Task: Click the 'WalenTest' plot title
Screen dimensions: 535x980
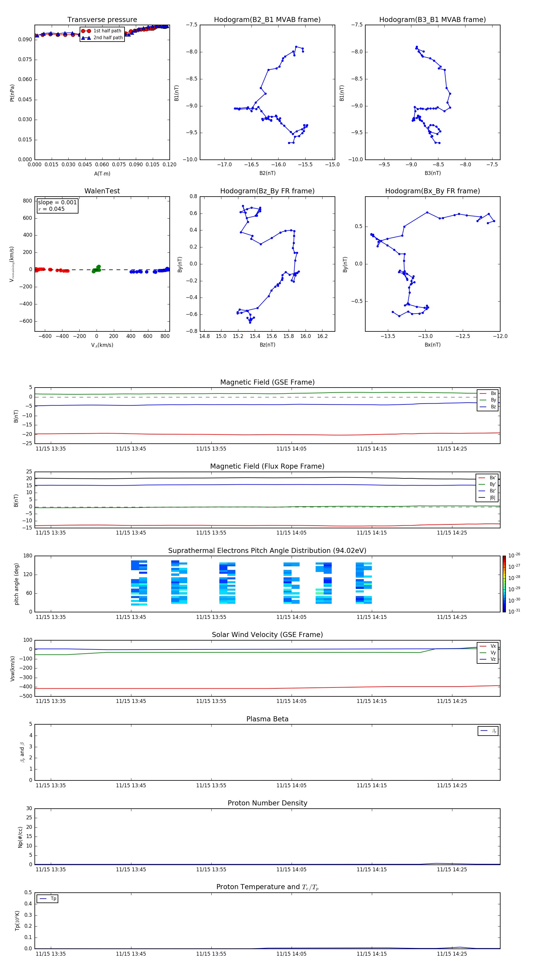Action: [x=102, y=191]
